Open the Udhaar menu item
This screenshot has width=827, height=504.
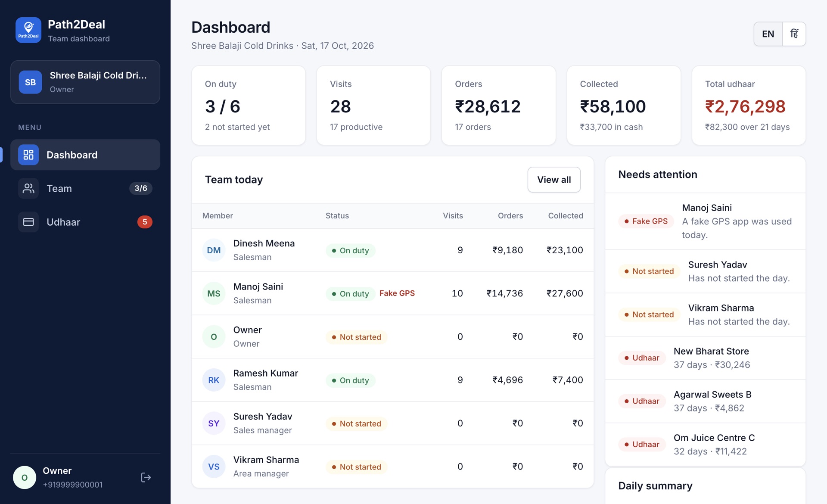tap(85, 222)
